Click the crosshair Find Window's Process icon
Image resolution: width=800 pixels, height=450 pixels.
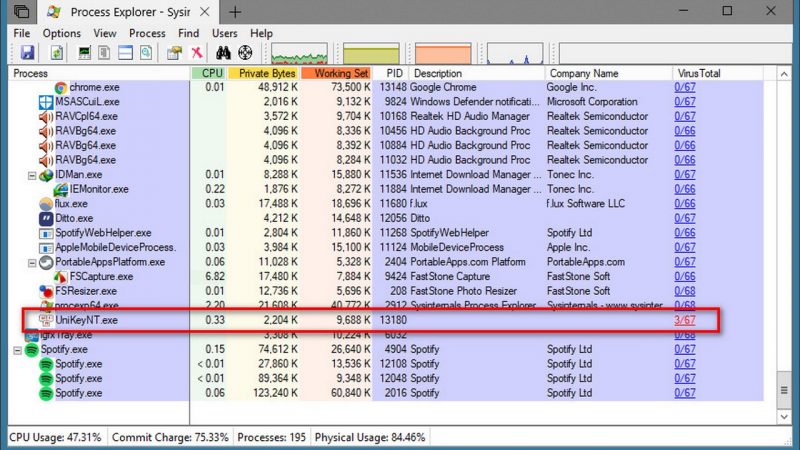point(245,53)
